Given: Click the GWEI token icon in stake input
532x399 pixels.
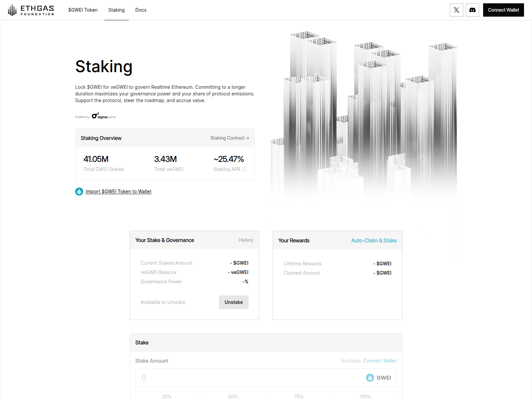Looking at the screenshot, I should click(x=369, y=377).
